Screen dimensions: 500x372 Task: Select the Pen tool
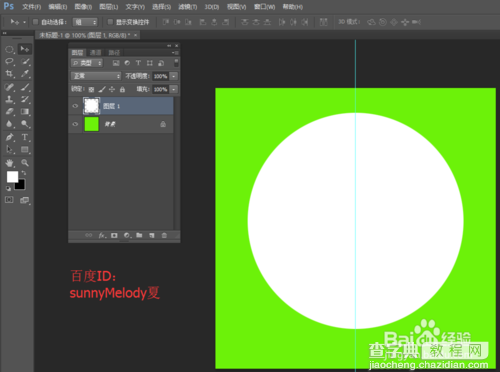pos(9,137)
